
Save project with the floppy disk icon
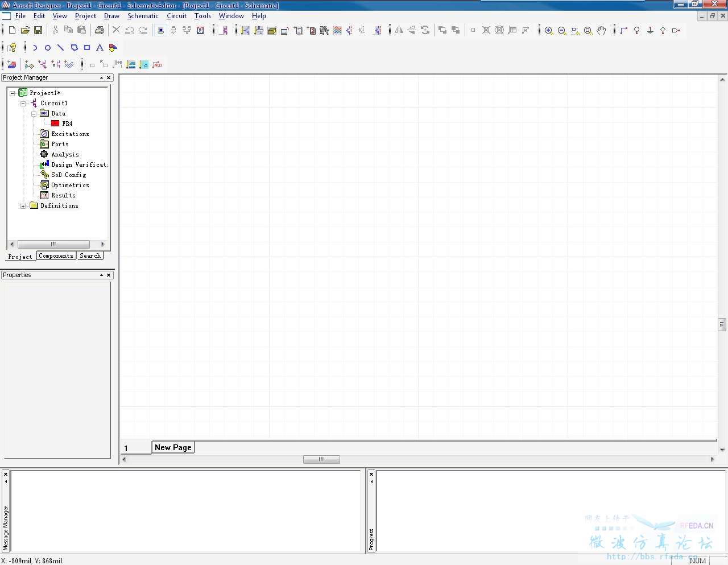click(38, 30)
